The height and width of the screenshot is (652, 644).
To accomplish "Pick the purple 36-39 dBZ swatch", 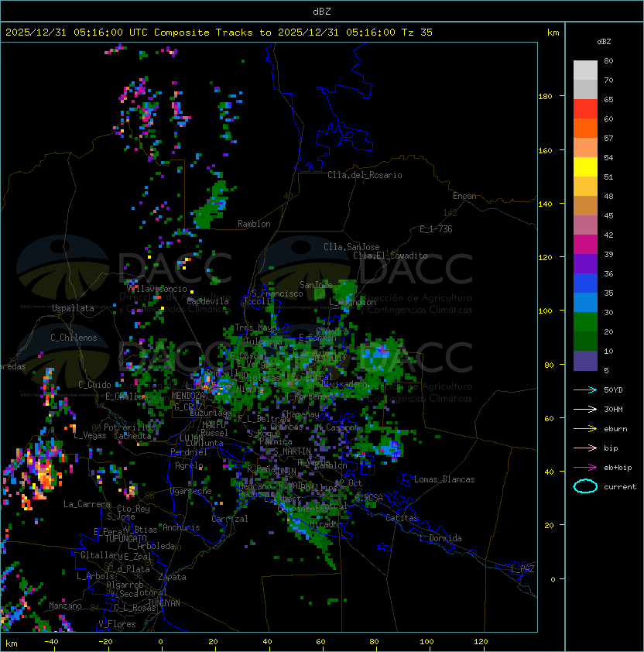I will pos(585,263).
